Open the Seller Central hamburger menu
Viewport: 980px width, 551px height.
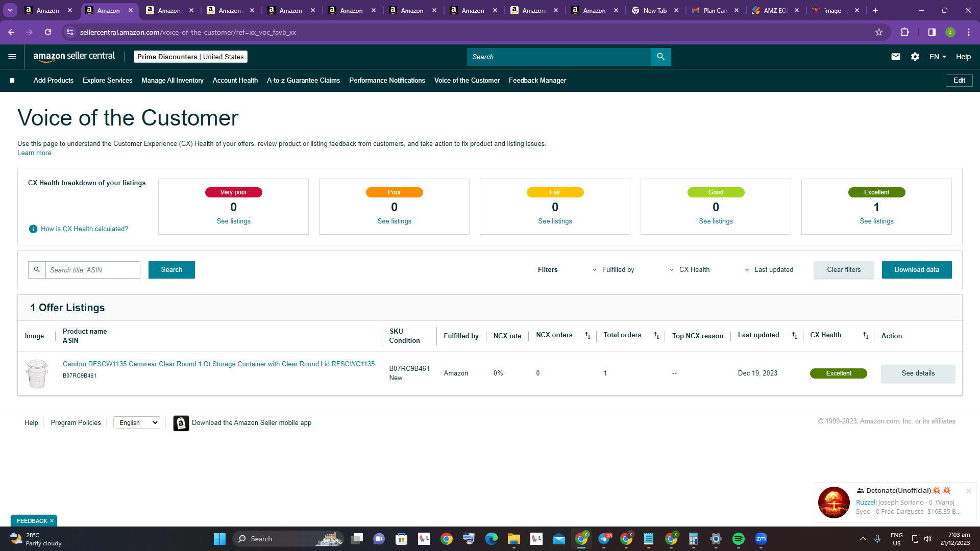point(12,57)
